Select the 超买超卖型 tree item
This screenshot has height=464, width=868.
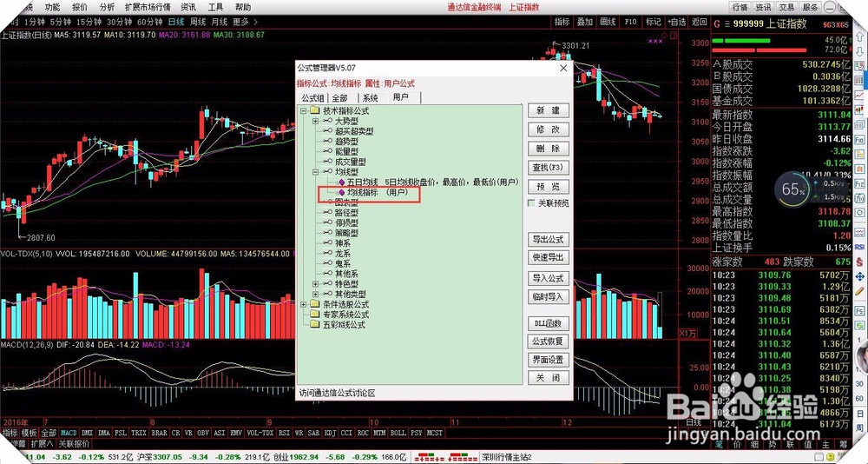tap(354, 131)
